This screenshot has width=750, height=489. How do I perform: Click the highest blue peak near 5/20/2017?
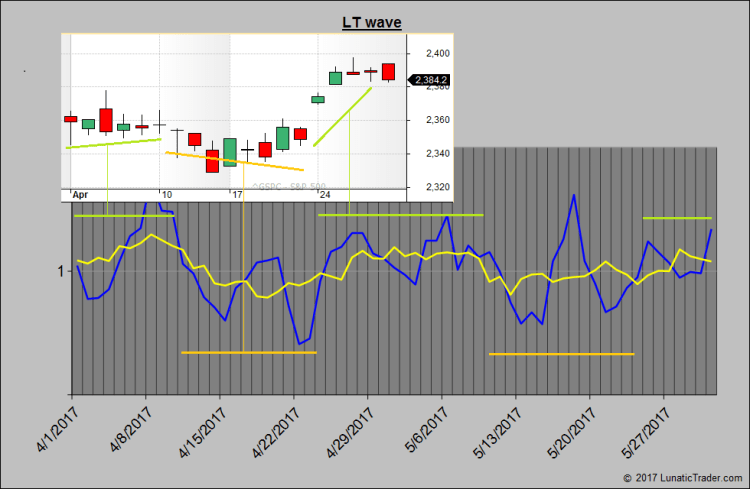[574, 195]
